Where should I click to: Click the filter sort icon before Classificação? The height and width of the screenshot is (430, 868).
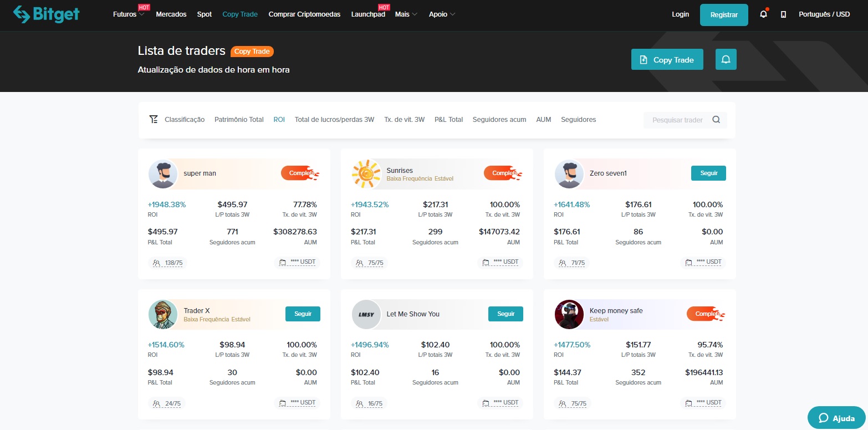(154, 120)
